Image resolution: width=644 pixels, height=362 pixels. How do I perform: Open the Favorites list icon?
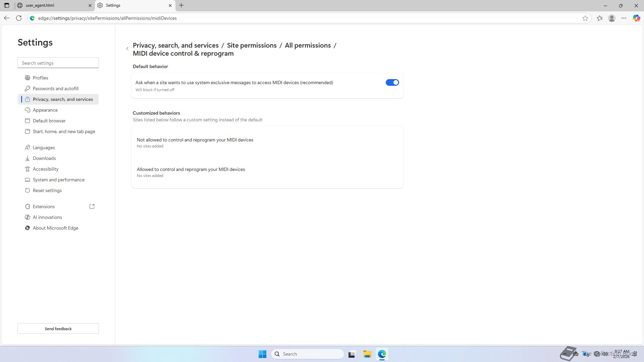coord(600,18)
